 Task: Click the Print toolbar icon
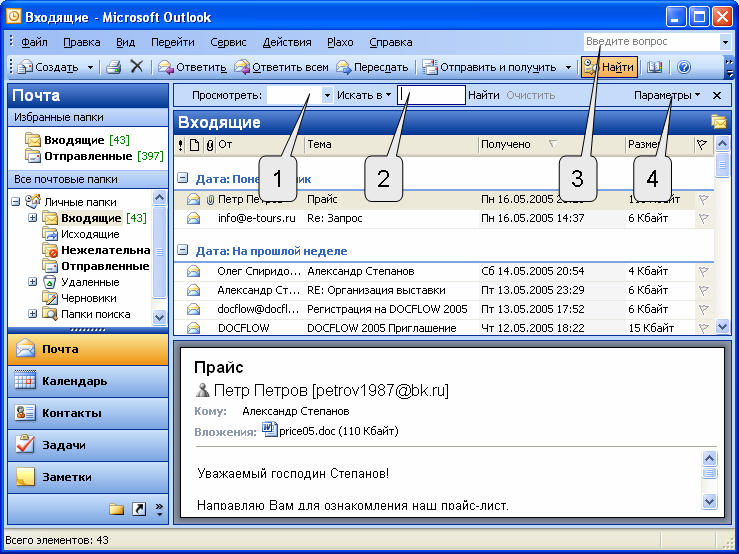114,67
